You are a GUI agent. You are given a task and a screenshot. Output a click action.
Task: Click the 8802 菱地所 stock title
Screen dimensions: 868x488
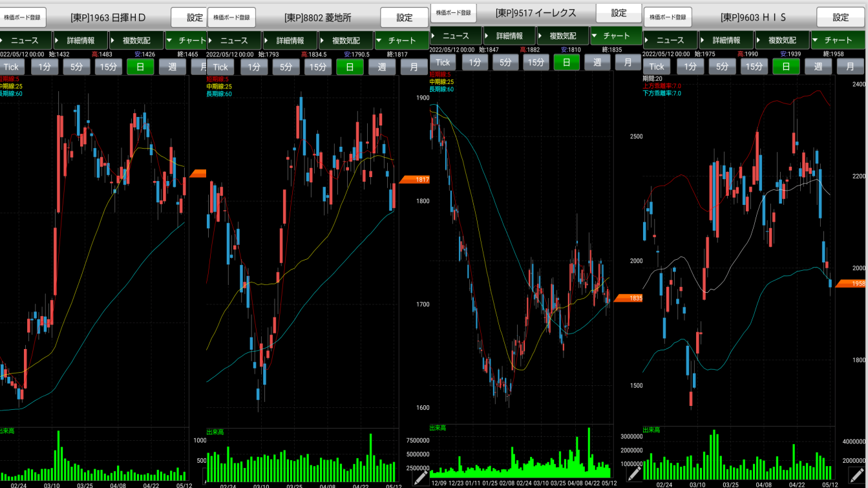point(317,17)
